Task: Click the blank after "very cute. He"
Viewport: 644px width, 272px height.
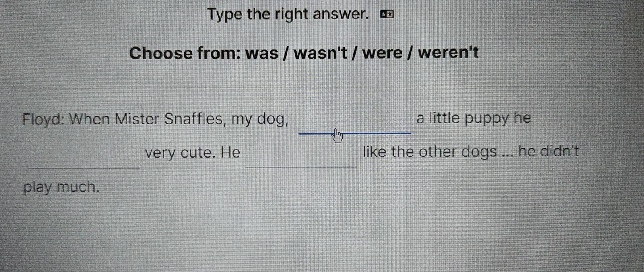Action: [x=301, y=160]
